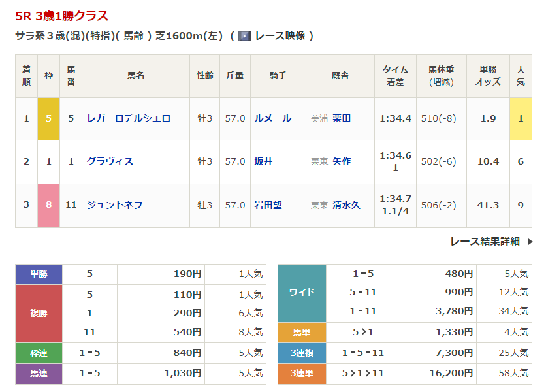Select the 単勝 payout label
The height and width of the screenshot is (392, 546).
(39, 274)
